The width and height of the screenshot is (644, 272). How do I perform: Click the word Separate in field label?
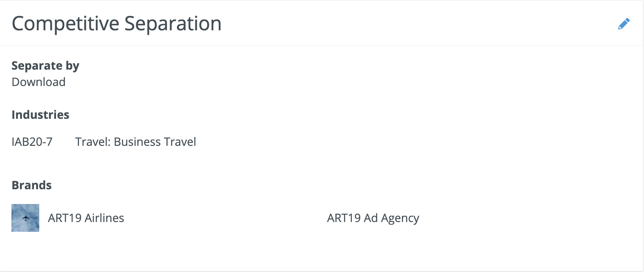[x=37, y=66]
